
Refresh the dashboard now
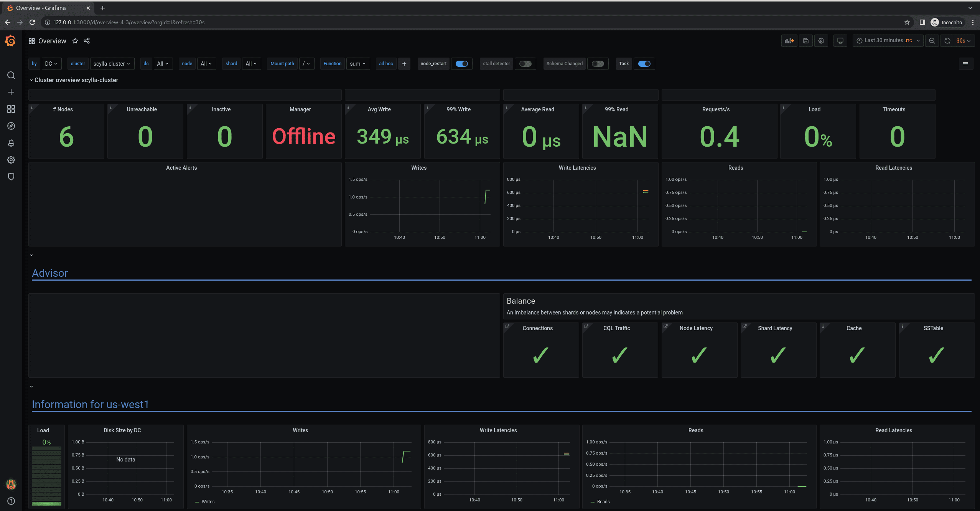947,41
